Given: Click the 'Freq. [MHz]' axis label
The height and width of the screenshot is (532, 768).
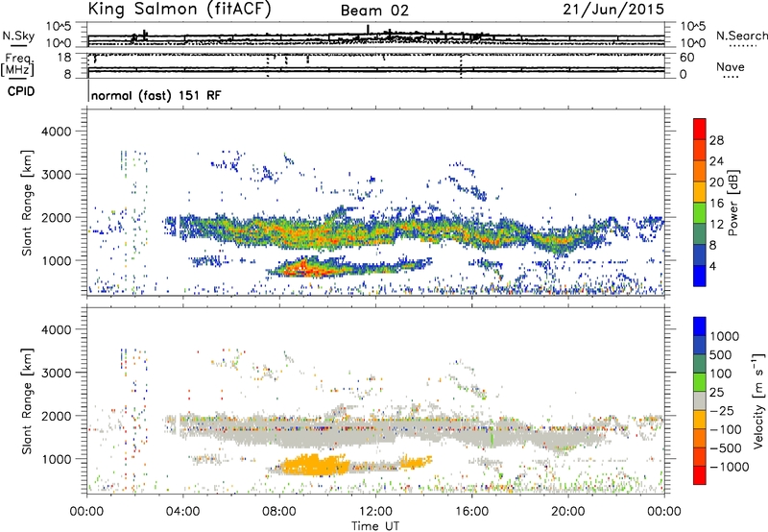Looking at the screenshot, I should click(x=17, y=65).
